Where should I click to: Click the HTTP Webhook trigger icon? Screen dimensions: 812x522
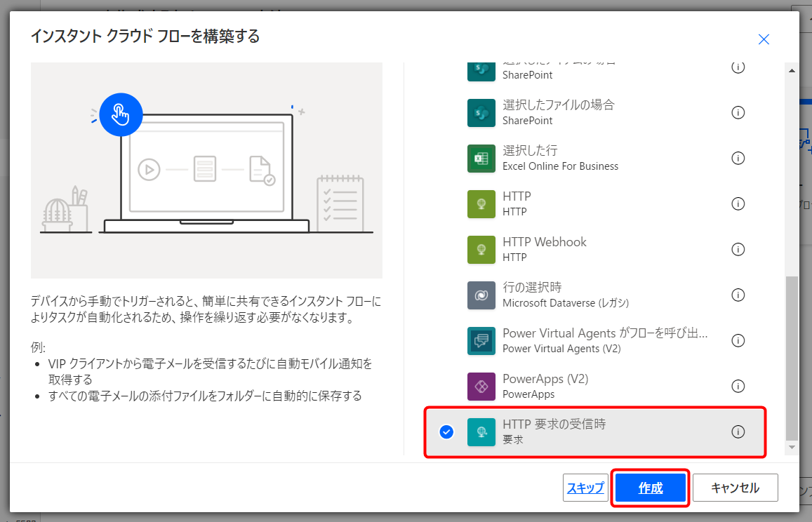point(481,249)
